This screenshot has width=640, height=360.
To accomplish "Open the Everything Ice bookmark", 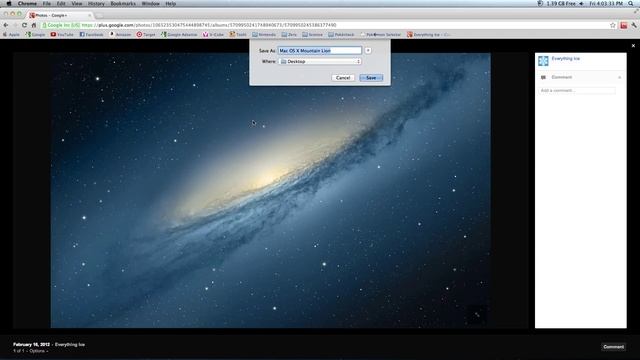I will [428, 35].
